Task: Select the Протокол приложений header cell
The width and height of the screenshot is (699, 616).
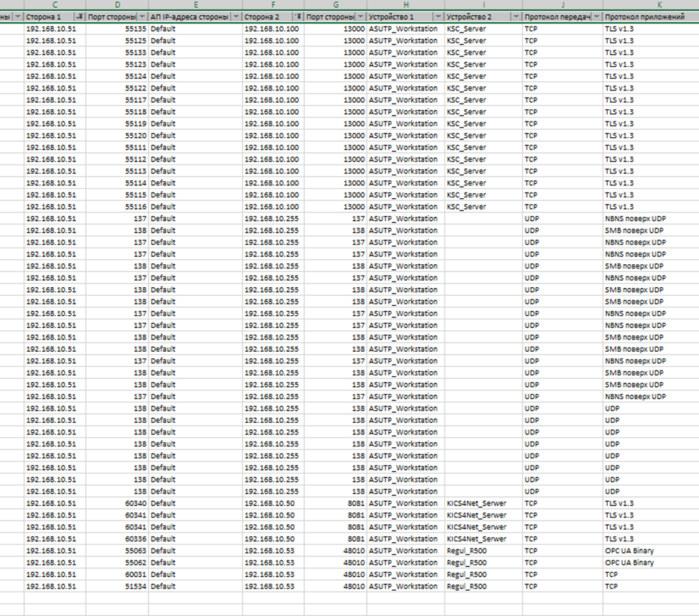Action: 646,17
